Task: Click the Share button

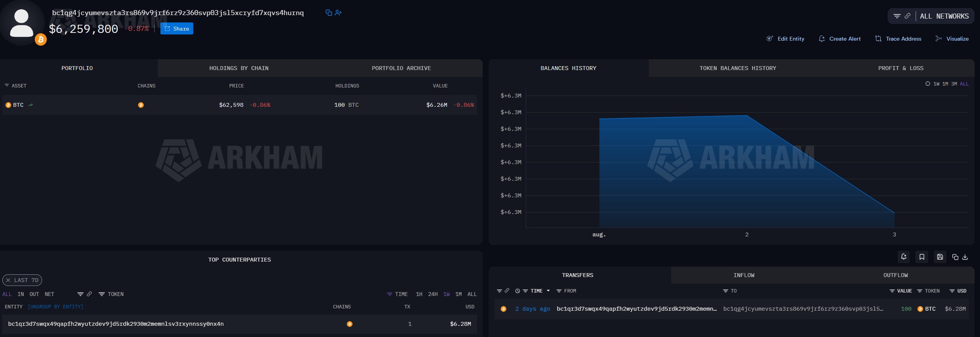Action: [177, 29]
